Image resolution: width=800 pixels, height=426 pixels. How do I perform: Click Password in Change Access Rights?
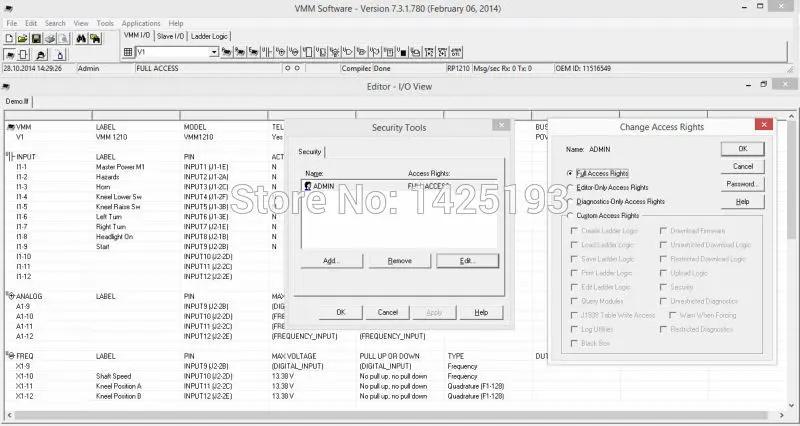pos(742,184)
